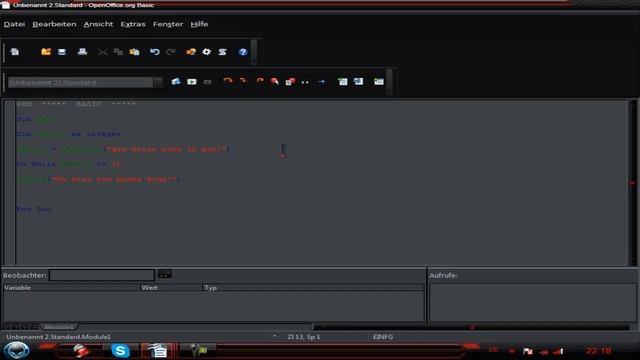Click in the Beobachter input field
Image resolution: width=640 pixels, height=360 pixels.
[102, 275]
